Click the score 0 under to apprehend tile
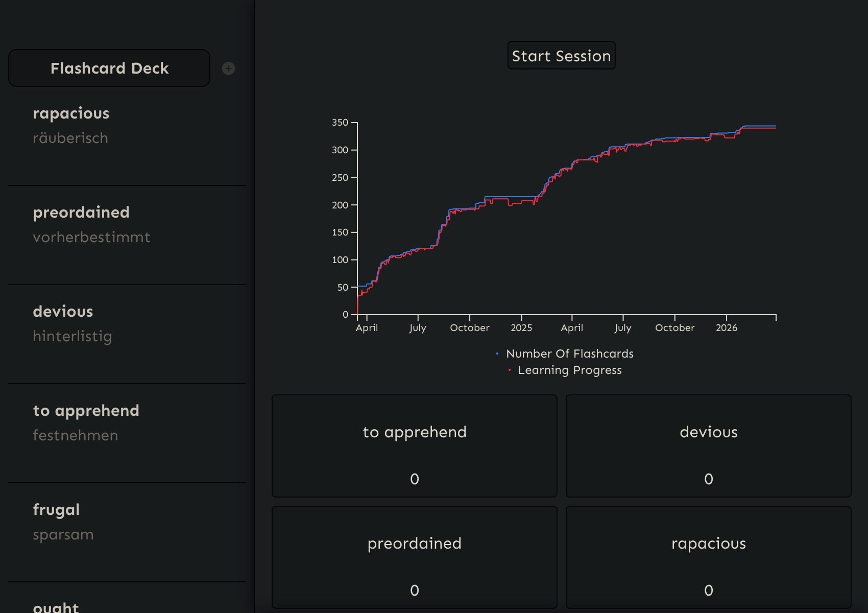This screenshot has height=613, width=868. (x=415, y=479)
